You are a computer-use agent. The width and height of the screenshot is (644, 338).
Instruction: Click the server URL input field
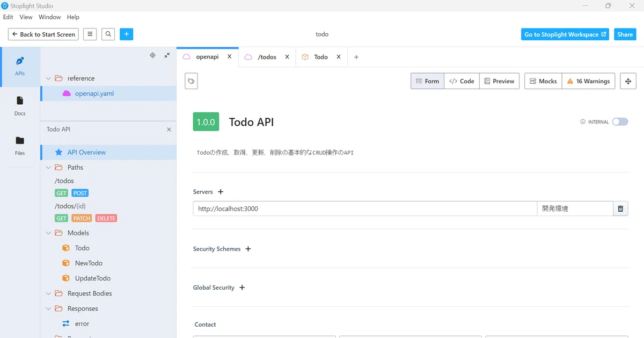click(365, 208)
